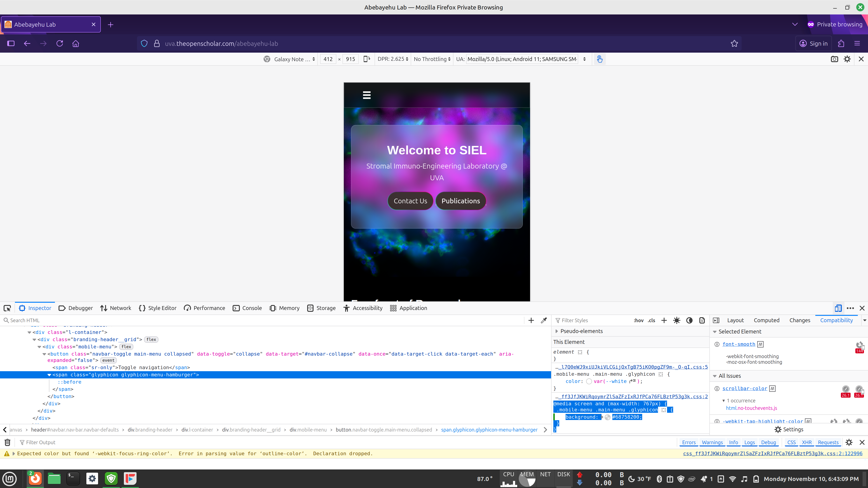Bookmark this page with the star icon

pos(734,43)
